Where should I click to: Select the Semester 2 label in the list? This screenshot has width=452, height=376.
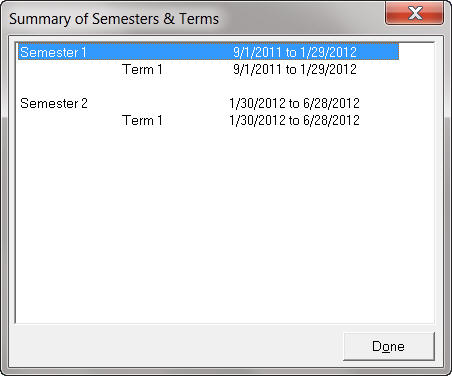pos(54,103)
